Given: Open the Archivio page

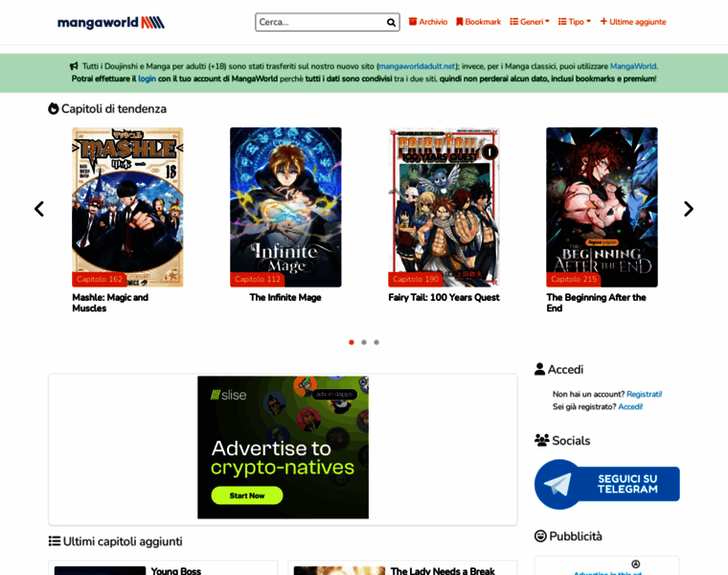Looking at the screenshot, I should [x=428, y=22].
